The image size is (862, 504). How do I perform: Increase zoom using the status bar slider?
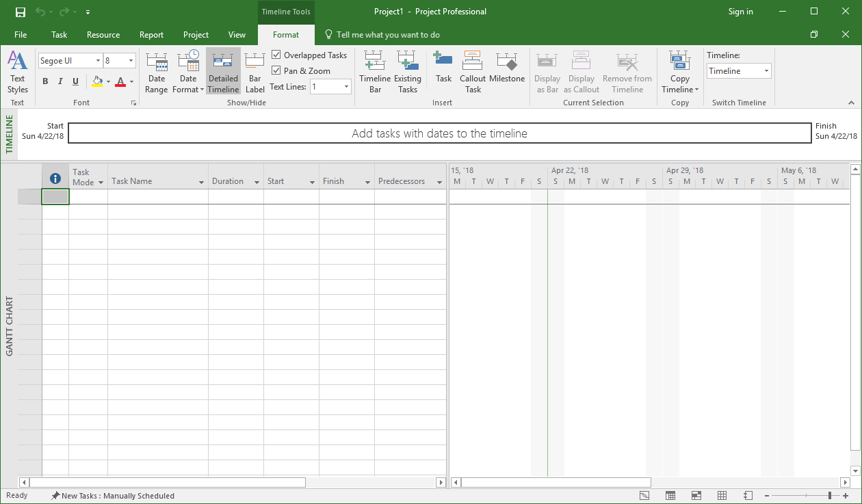point(845,495)
